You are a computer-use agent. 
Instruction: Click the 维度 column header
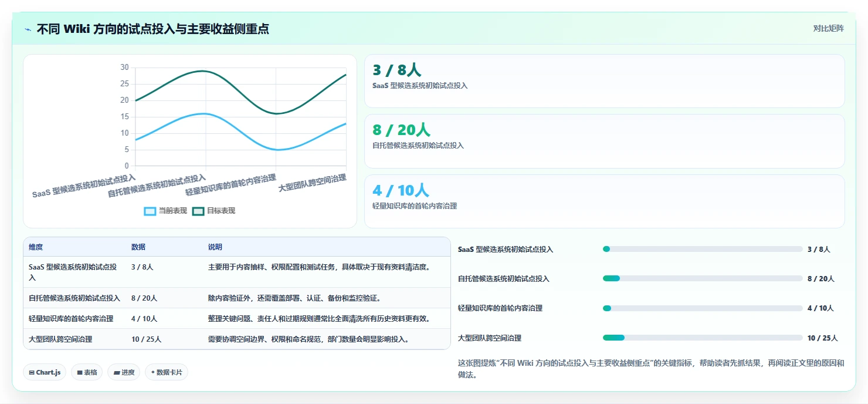[x=36, y=247]
